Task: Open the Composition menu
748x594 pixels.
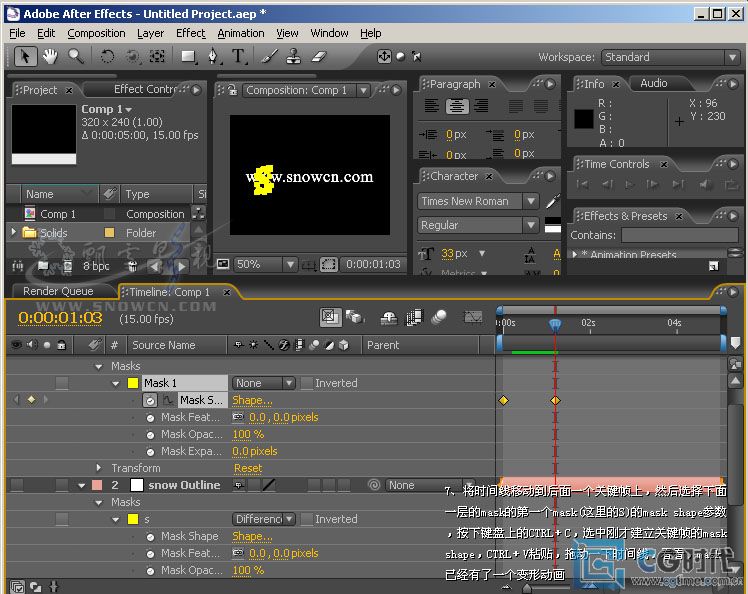Action: tap(96, 33)
